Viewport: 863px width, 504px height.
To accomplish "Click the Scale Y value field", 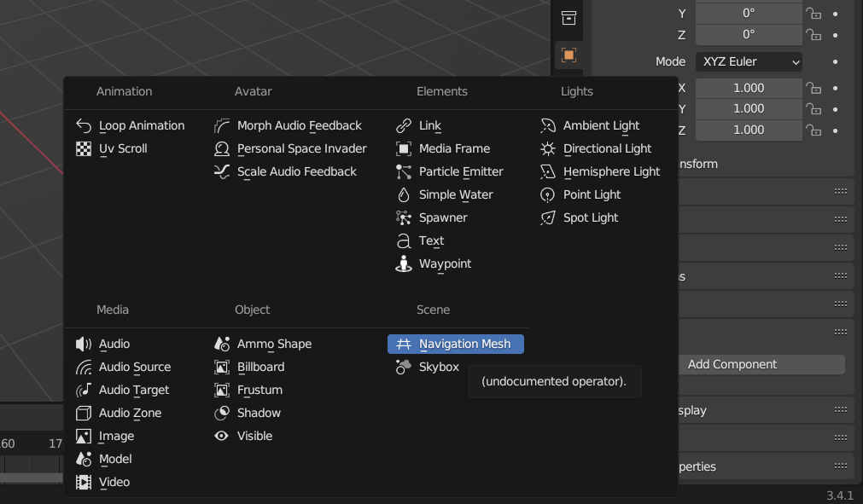I will (x=749, y=108).
